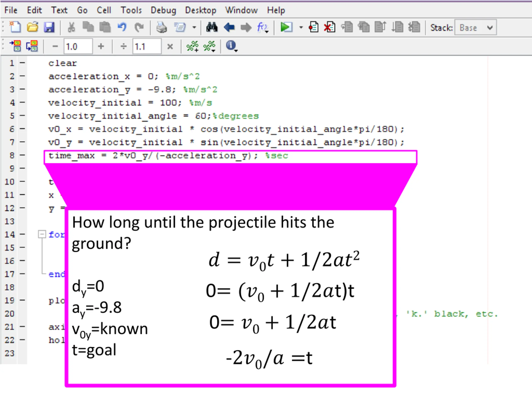
Task: Collapse the for loop code fold
Action: (42, 234)
